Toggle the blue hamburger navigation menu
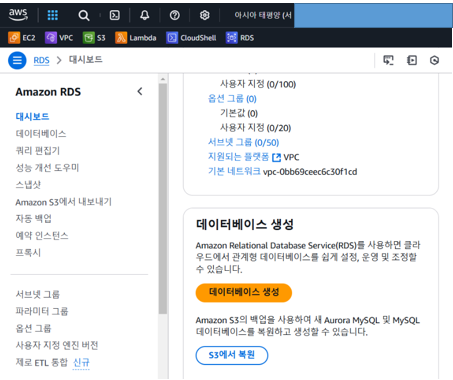Image resolution: width=453 pixels, height=380 pixels. click(x=17, y=60)
